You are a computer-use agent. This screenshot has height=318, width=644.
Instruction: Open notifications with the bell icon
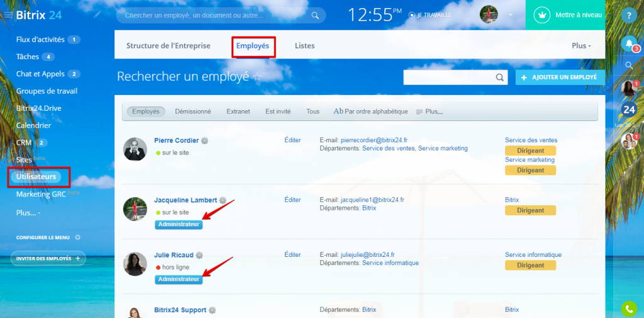point(629,43)
